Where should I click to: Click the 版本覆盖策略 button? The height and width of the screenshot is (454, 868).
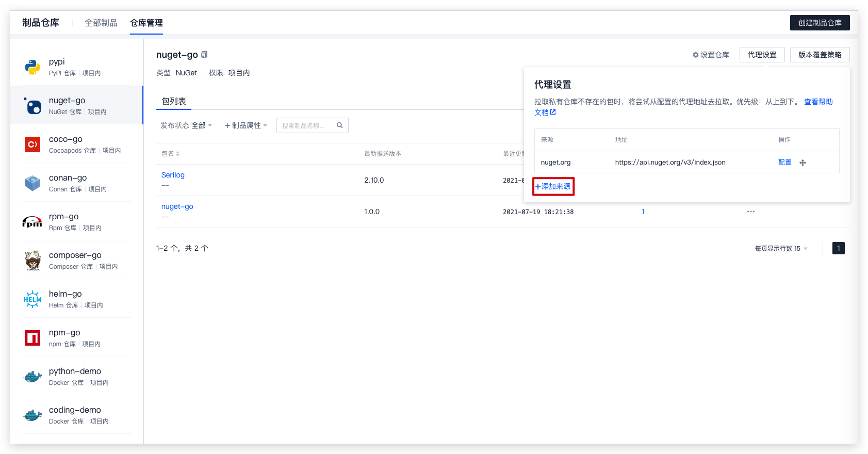(820, 55)
